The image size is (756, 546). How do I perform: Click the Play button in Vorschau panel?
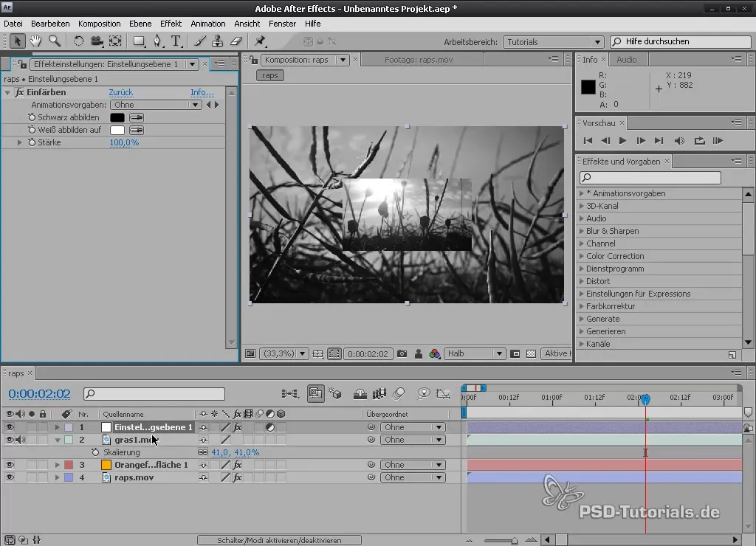[x=622, y=141]
